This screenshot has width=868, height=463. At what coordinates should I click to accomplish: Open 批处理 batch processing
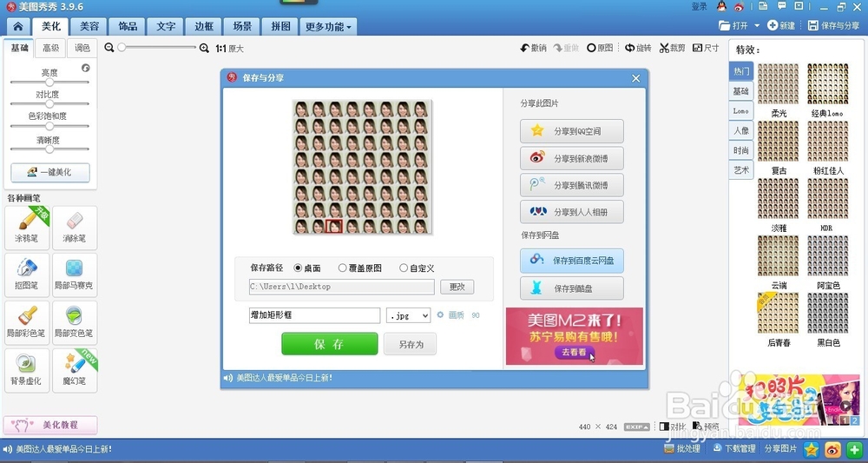coord(682,448)
